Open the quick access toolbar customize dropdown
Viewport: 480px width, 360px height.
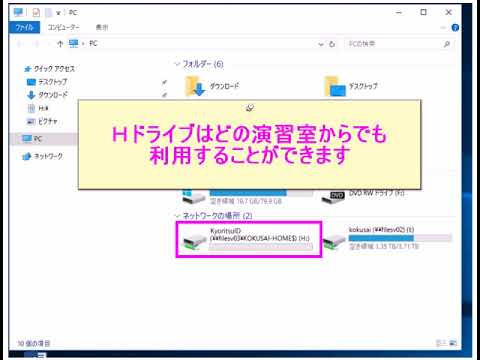(x=59, y=13)
